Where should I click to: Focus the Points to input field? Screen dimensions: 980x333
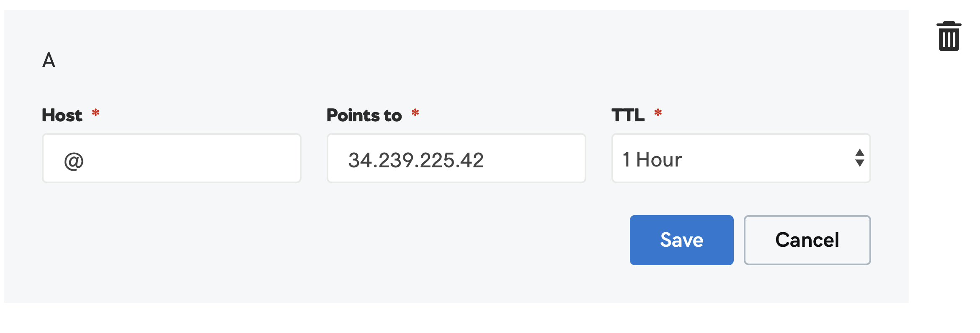click(456, 158)
